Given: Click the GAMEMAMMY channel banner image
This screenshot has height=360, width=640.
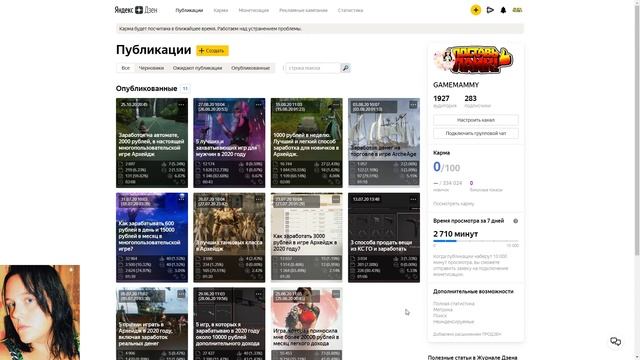Looking at the screenshot, I should click(x=473, y=60).
